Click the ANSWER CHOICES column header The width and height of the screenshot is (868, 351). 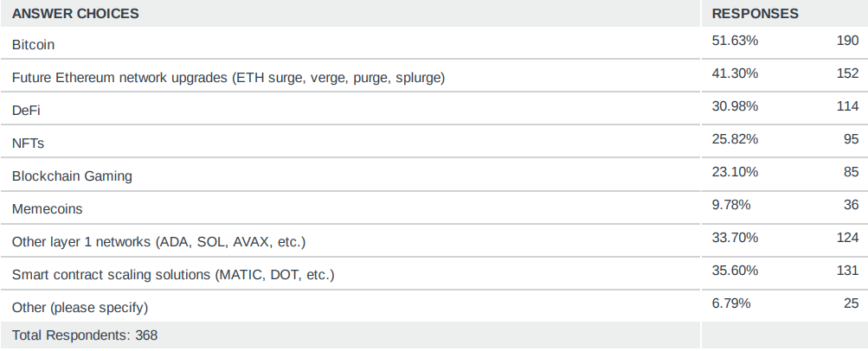[x=75, y=14]
